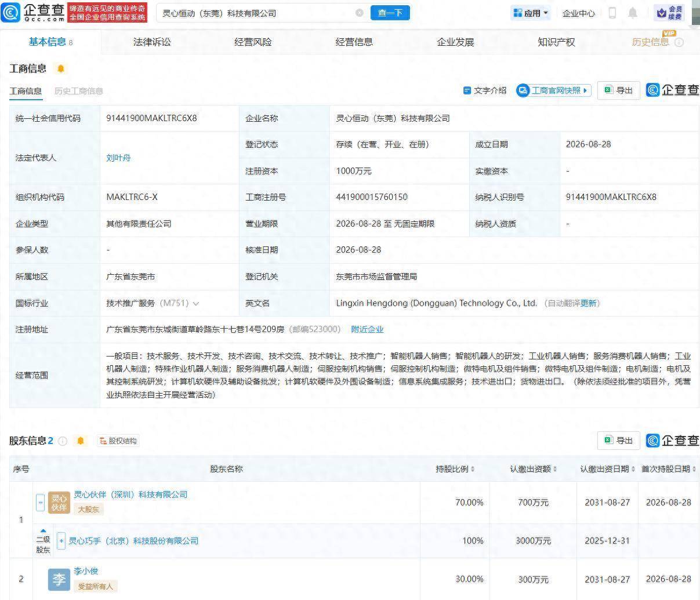700x600 pixels.
Task: Click bell icon beside 工商信息 heading
Action: coord(61,68)
